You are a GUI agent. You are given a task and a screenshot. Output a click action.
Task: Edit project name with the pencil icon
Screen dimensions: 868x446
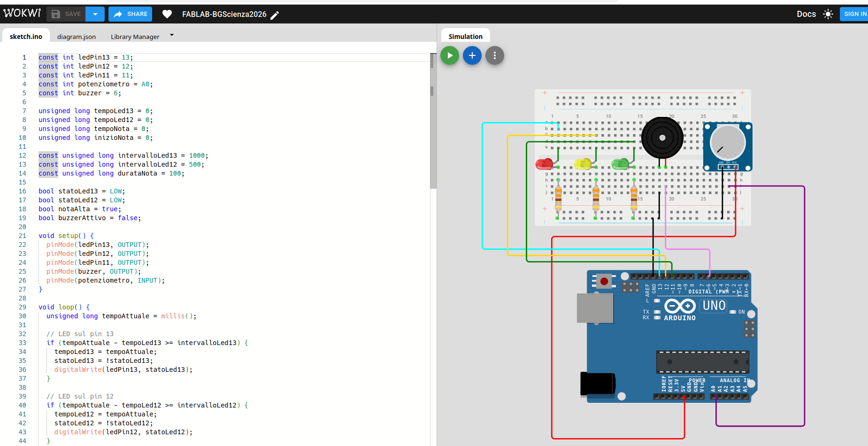coord(275,15)
